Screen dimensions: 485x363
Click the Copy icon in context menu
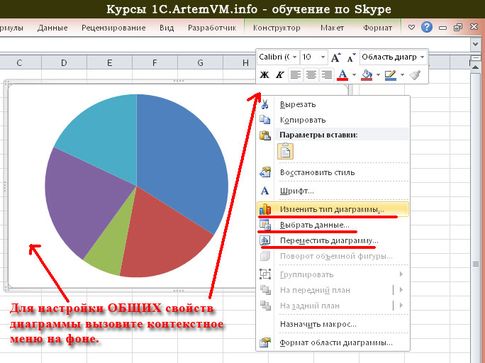(265, 119)
